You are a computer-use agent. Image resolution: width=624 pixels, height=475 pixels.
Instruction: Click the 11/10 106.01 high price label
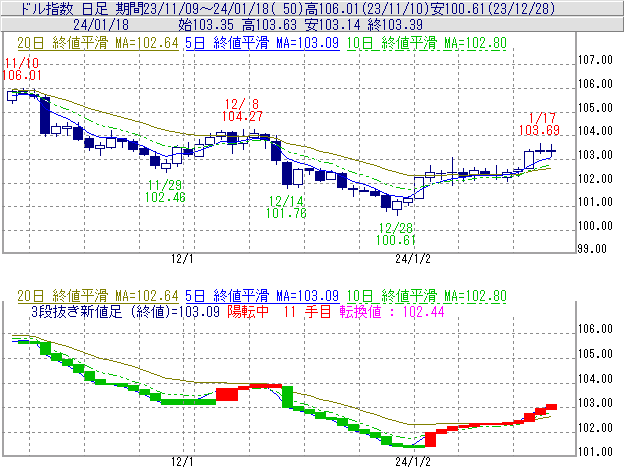(x=21, y=69)
